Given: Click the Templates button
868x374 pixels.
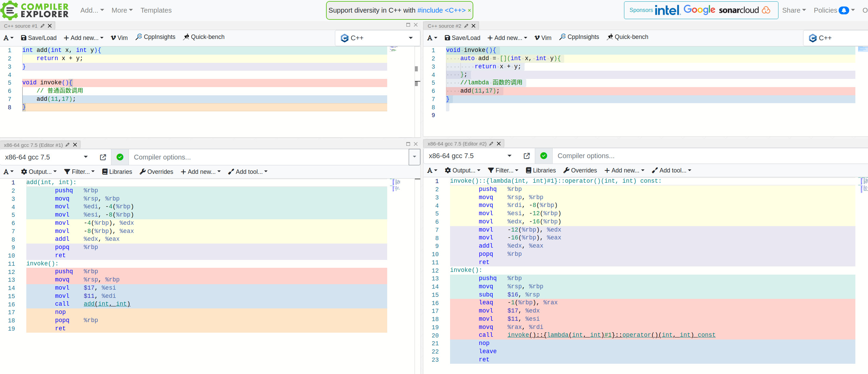Looking at the screenshot, I should pyautogui.click(x=156, y=10).
